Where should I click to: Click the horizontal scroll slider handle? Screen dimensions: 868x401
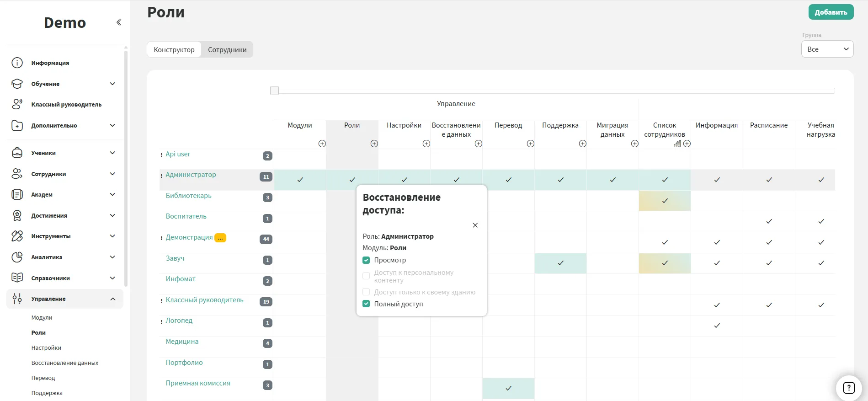click(275, 91)
